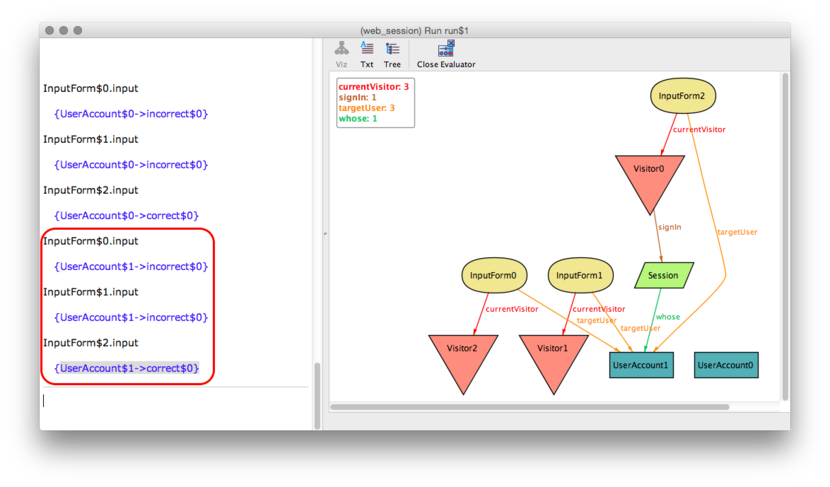Viewport: 830px width, 487px height.
Task: Click the UserAccount1 box node
Action: click(641, 365)
